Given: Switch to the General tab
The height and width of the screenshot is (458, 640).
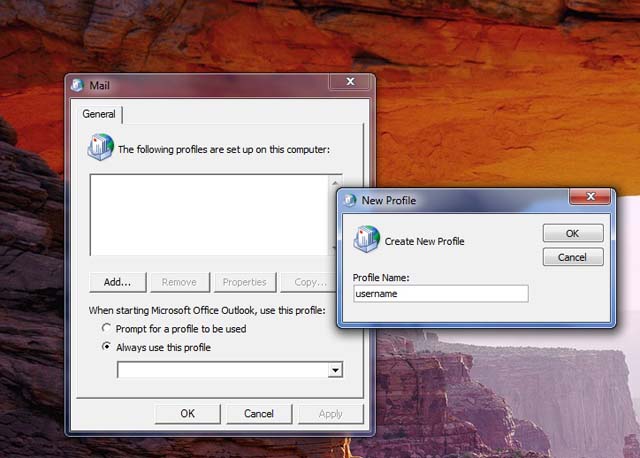Looking at the screenshot, I should click(x=99, y=114).
